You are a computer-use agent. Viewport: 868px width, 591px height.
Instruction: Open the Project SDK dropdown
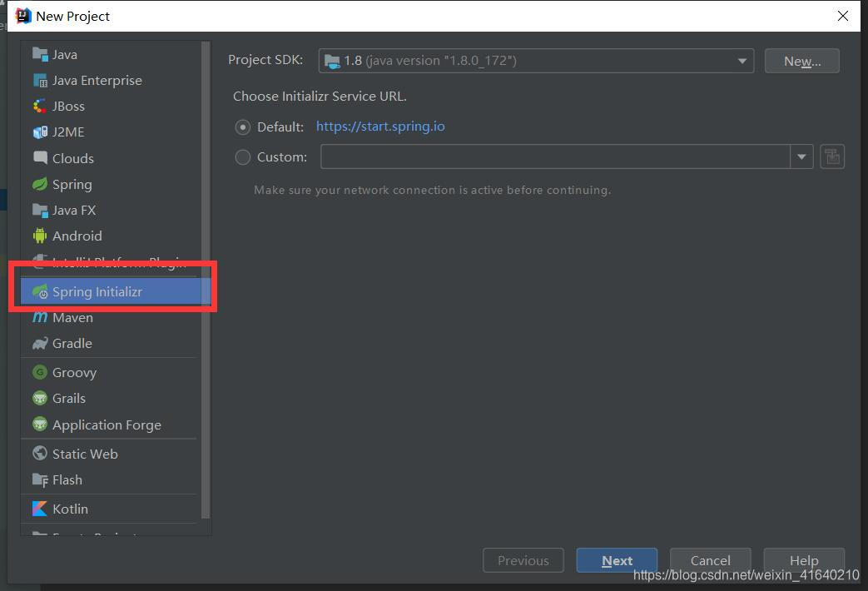[536, 61]
